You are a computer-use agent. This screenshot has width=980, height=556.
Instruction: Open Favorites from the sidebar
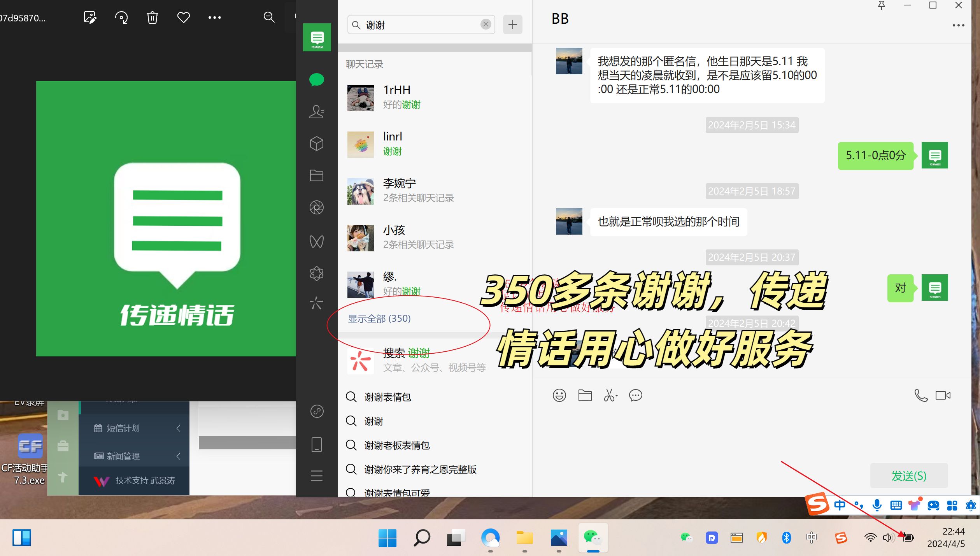point(317,144)
